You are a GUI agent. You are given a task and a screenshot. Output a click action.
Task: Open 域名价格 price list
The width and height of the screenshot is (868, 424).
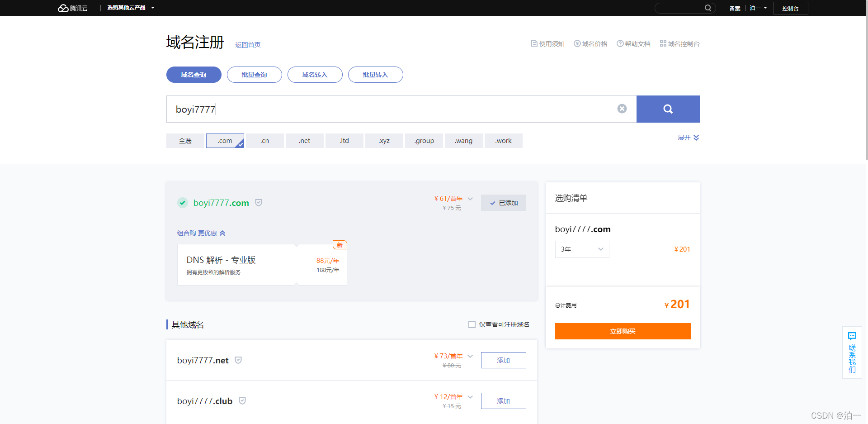click(590, 44)
